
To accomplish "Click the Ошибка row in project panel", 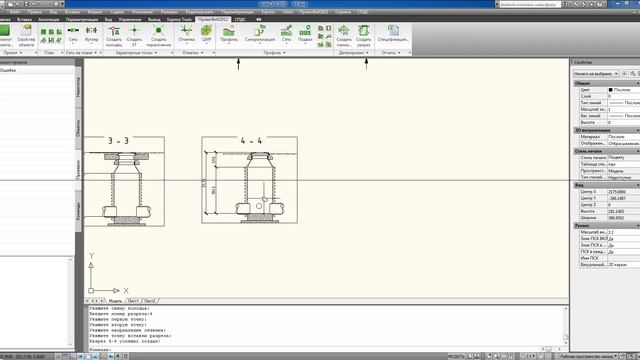I will click(37, 70).
